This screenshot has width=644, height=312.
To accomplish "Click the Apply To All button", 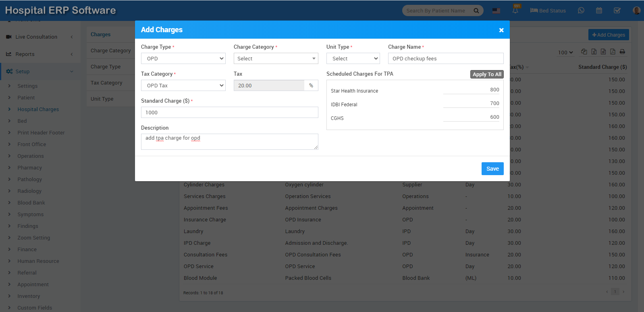I will pos(487,74).
